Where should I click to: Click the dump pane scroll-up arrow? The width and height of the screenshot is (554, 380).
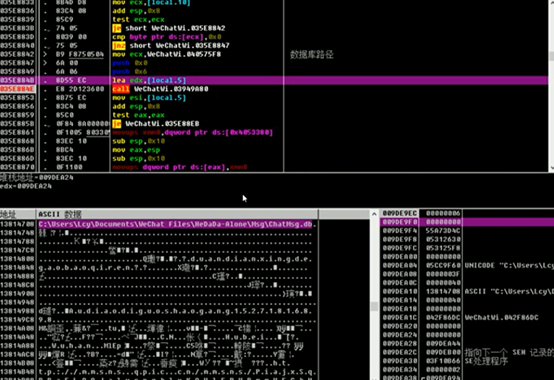tap(375, 214)
